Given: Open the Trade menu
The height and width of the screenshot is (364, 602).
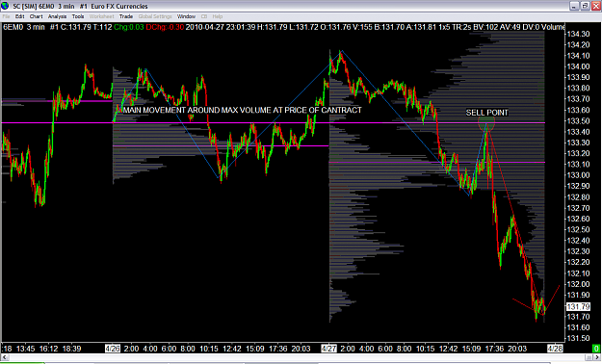Looking at the screenshot, I should coord(126,16).
